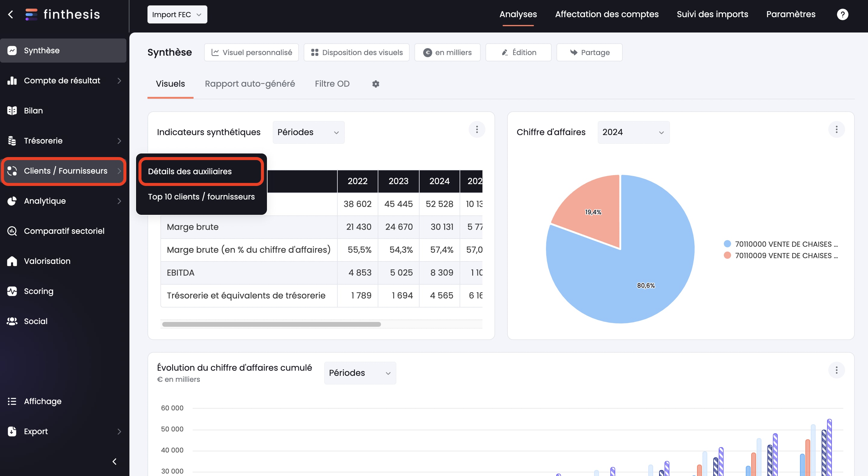Collapse the sidebar with bottom chevron
Viewport: 868px width, 476px height.
pos(115,462)
